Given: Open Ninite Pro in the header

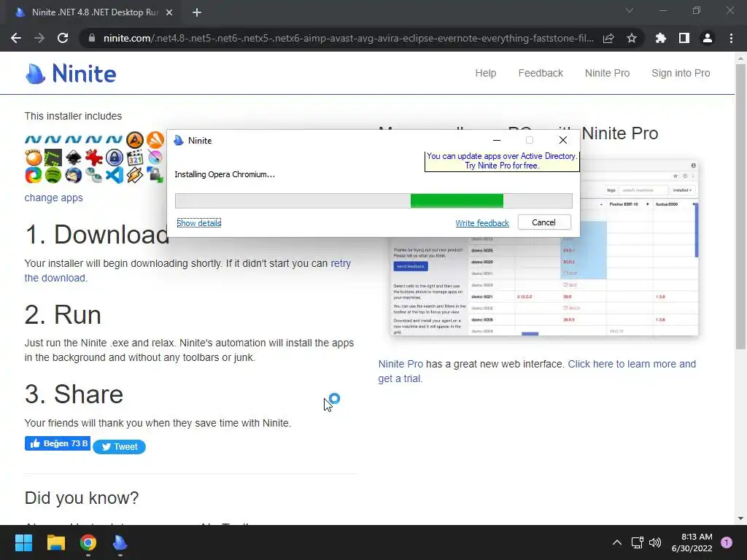Looking at the screenshot, I should pos(607,74).
